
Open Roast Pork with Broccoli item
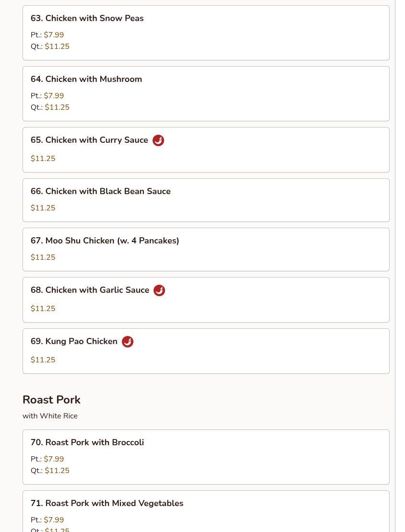click(87, 442)
